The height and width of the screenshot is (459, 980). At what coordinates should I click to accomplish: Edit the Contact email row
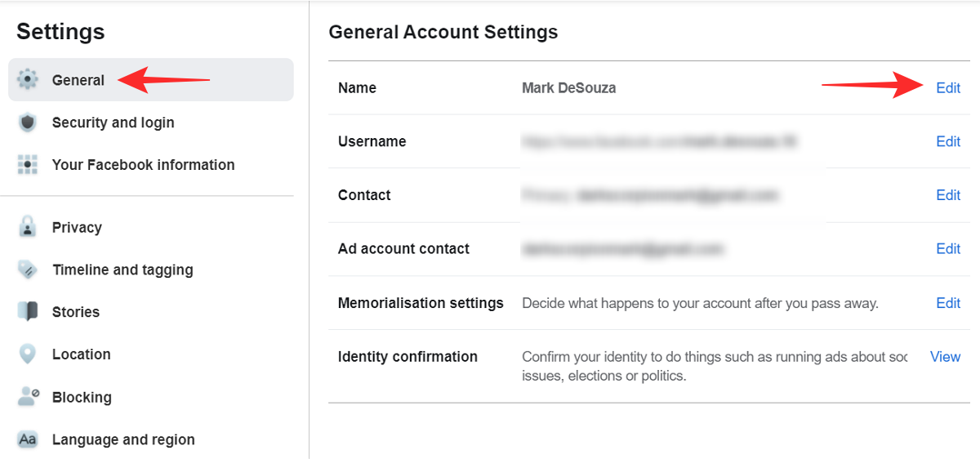(947, 195)
